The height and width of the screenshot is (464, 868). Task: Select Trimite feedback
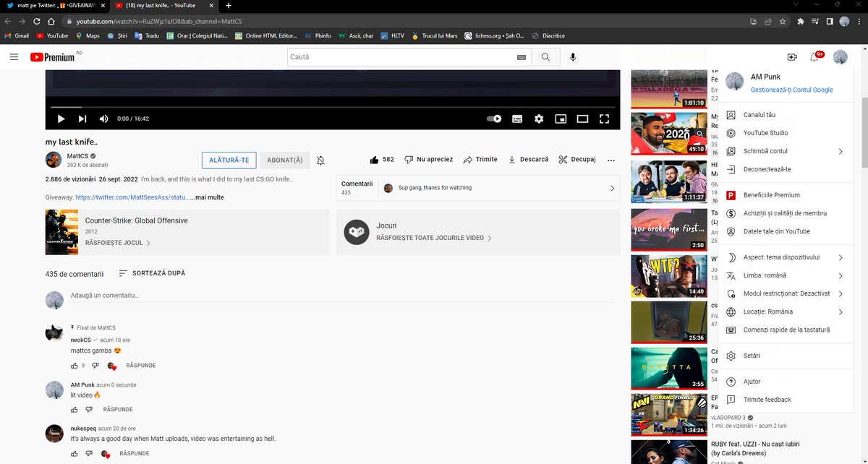coord(786,400)
